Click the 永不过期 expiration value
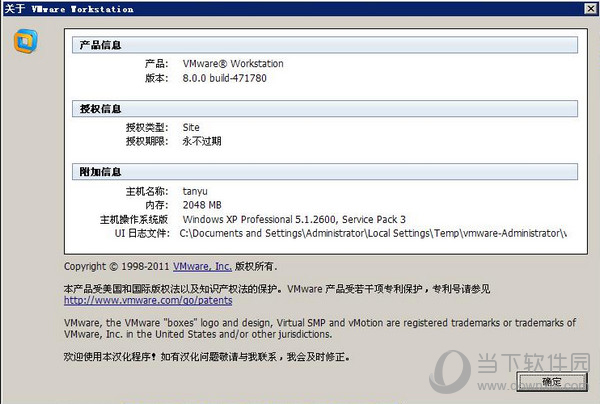The height and width of the screenshot is (404, 600). coord(202,141)
